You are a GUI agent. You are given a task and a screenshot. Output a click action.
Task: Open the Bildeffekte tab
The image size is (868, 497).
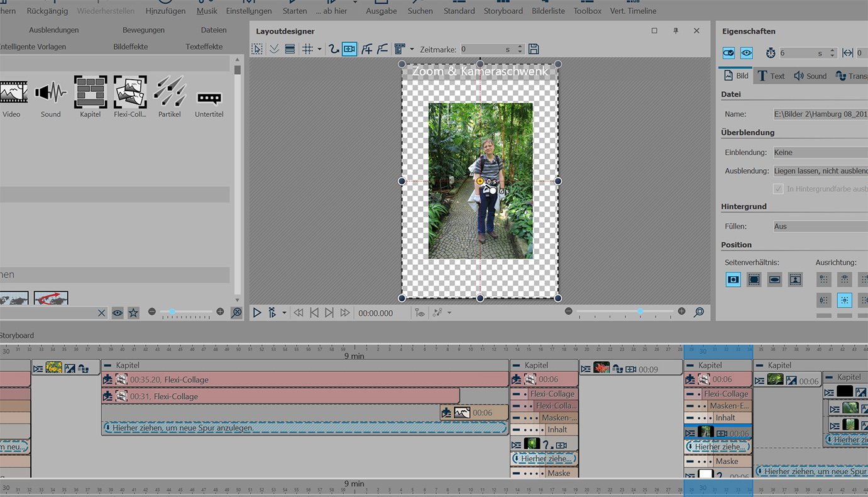point(131,47)
